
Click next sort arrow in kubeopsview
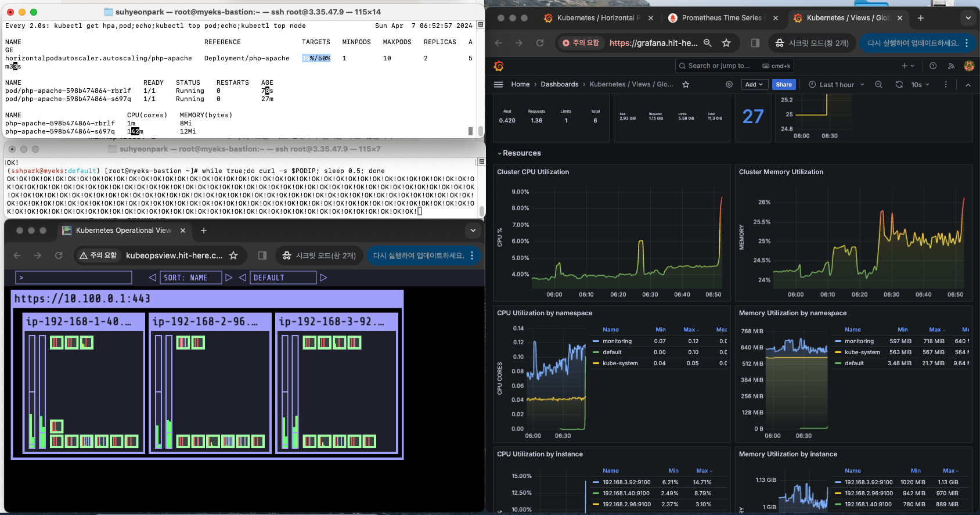pyautogui.click(x=229, y=278)
